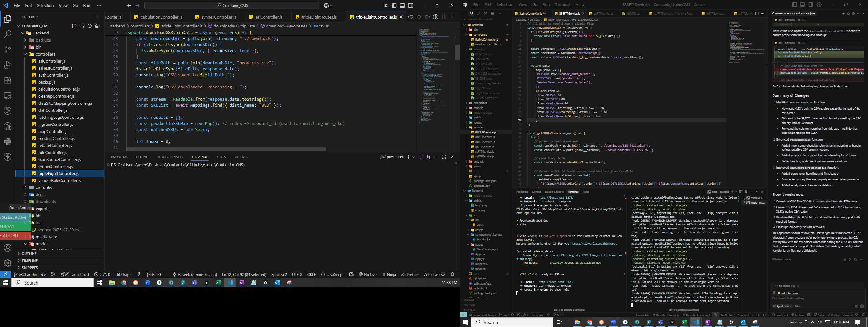Open VS Code notifications bell in status bar
Screen dimensions: 868x327
(453, 274)
